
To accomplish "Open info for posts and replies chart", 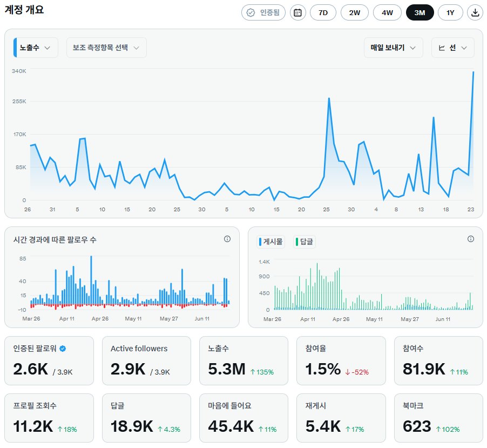I will pos(471,239).
